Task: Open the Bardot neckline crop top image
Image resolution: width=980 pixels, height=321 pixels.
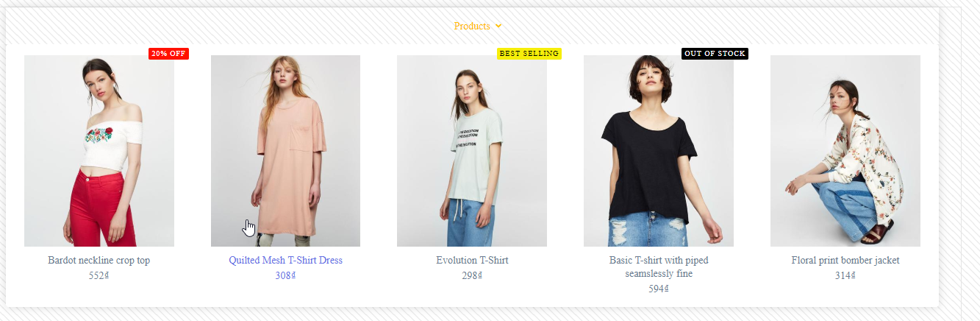Action: (99, 151)
